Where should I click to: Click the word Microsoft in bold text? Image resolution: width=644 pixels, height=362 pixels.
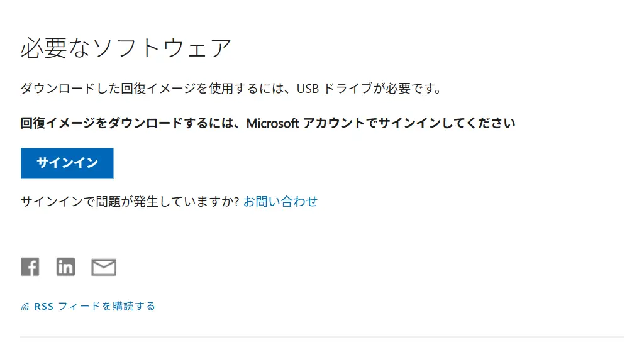pos(272,123)
